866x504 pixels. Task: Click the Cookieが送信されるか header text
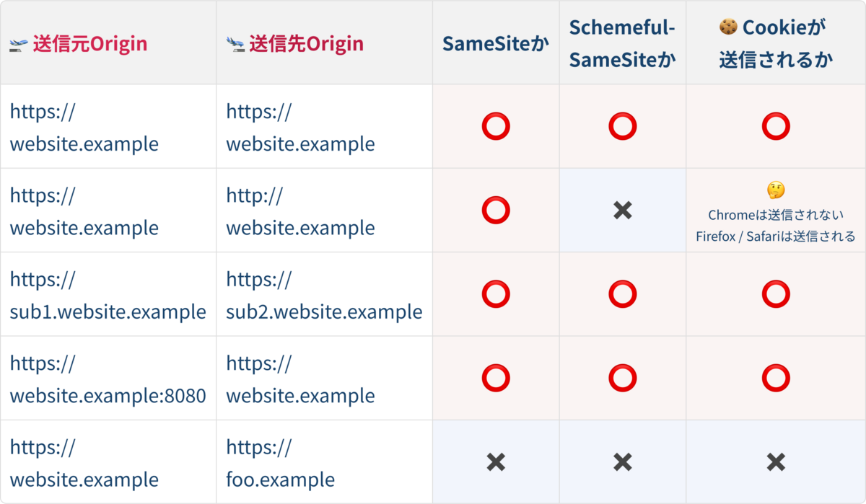[776, 43]
